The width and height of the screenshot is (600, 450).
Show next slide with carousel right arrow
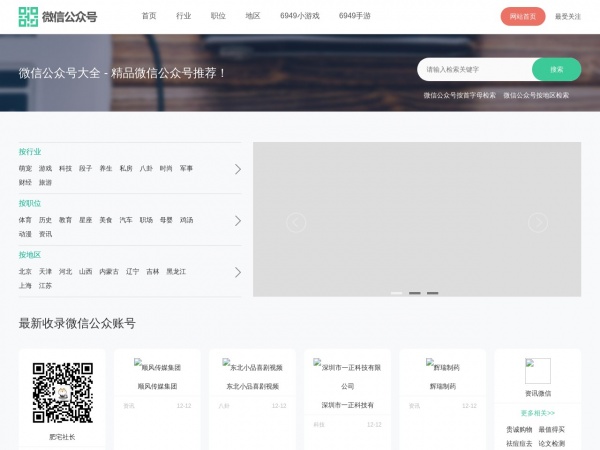[x=538, y=222]
